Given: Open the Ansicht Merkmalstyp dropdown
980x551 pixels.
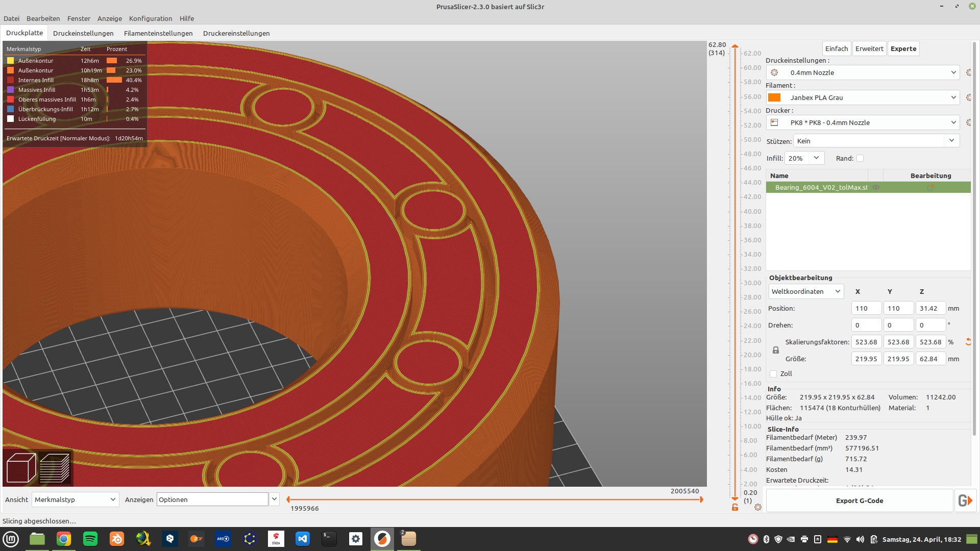Looking at the screenshot, I should (x=76, y=499).
